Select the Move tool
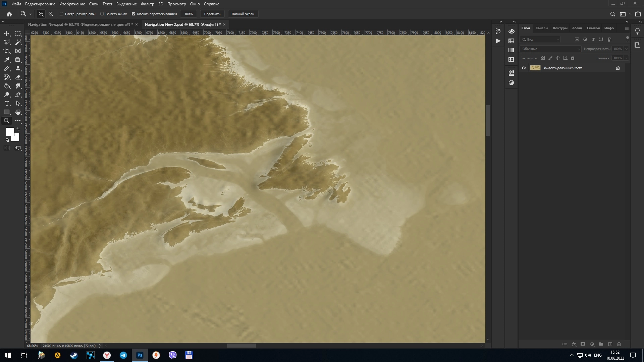This screenshot has width=644, height=362. point(7,34)
